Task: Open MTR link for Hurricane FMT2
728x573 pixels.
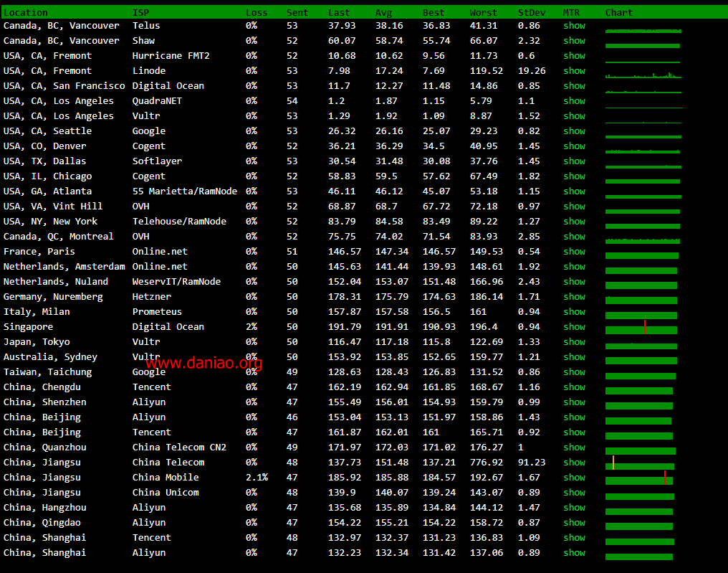Action: click(x=575, y=56)
